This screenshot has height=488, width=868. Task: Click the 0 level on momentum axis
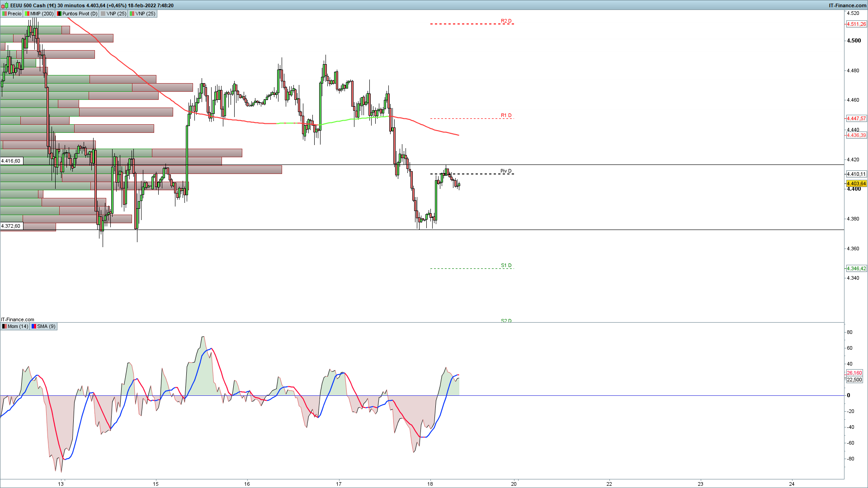click(849, 395)
